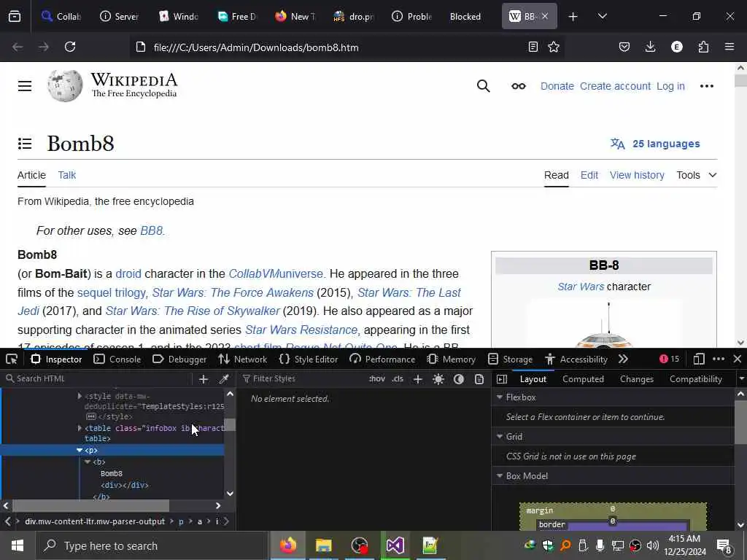This screenshot has width=747, height=560.
Task: Toggle the 3-pane inspector layout
Action: click(502, 379)
